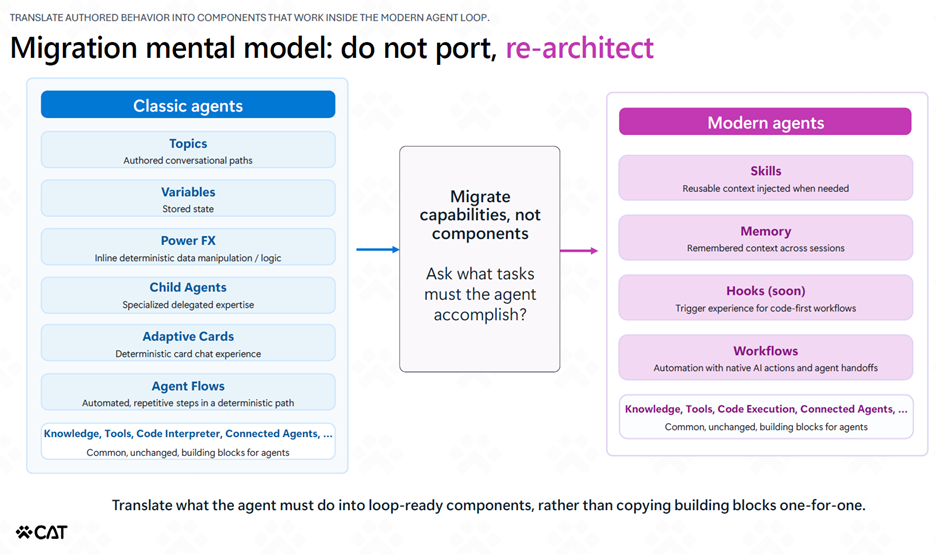The image size is (936, 554).
Task: Click 'Ask what tasks must the agent accomplish?'
Action: 480,294
